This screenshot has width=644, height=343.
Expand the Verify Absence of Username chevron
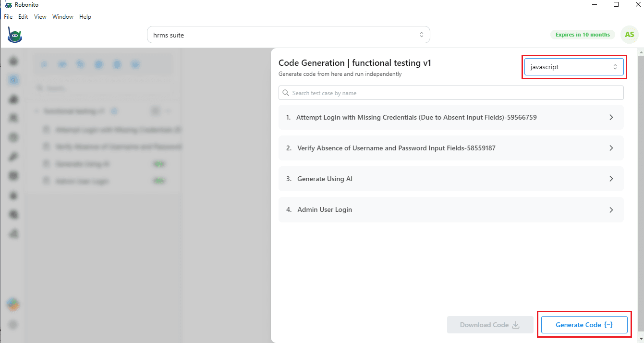tap(611, 148)
